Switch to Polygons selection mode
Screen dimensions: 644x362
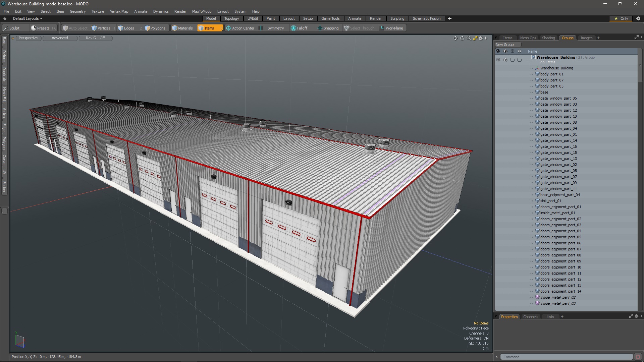[x=155, y=28]
